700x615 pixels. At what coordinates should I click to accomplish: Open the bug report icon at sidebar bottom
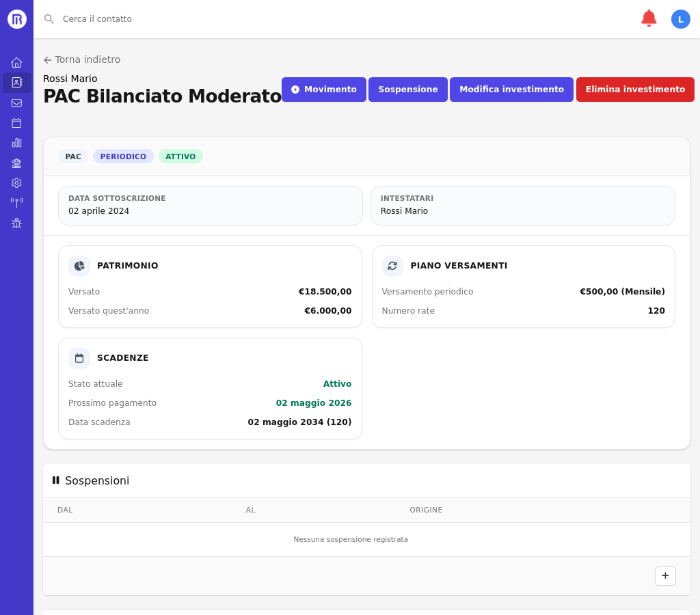point(16,223)
